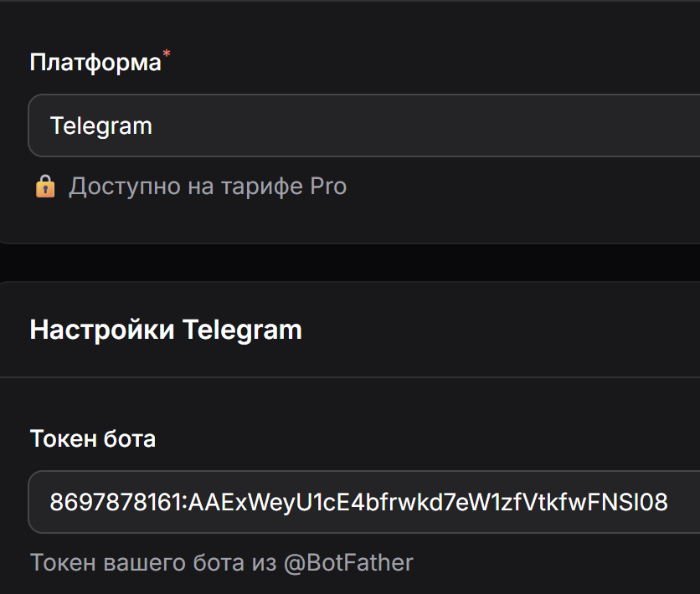Click the "Токен бота" field label
The width and height of the screenshot is (700, 594).
click(x=93, y=438)
